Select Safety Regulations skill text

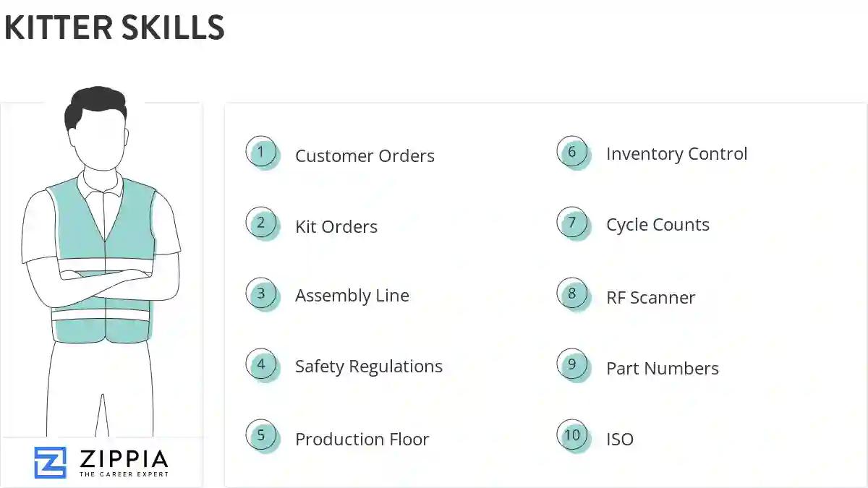pyautogui.click(x=369, y=367)
